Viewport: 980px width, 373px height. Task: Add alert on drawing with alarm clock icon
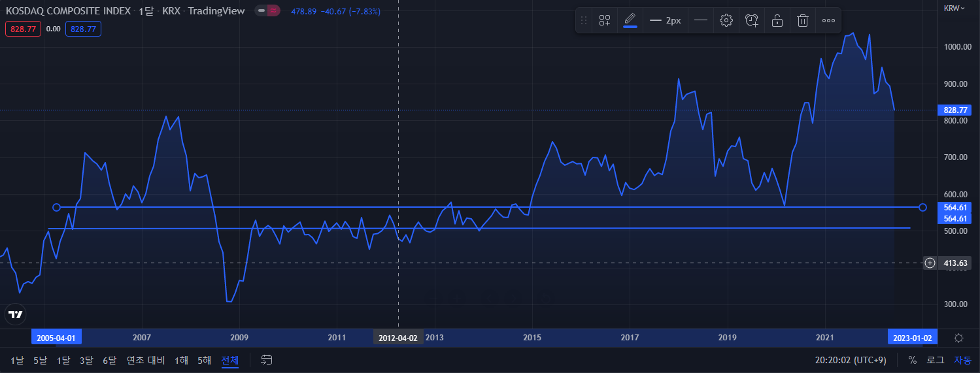click(x=752, y=20)
